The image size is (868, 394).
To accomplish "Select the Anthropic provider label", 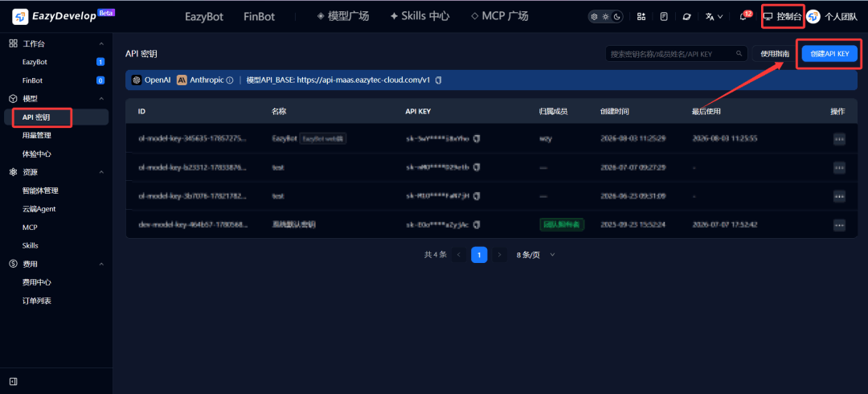I will [x=200, y=80].
